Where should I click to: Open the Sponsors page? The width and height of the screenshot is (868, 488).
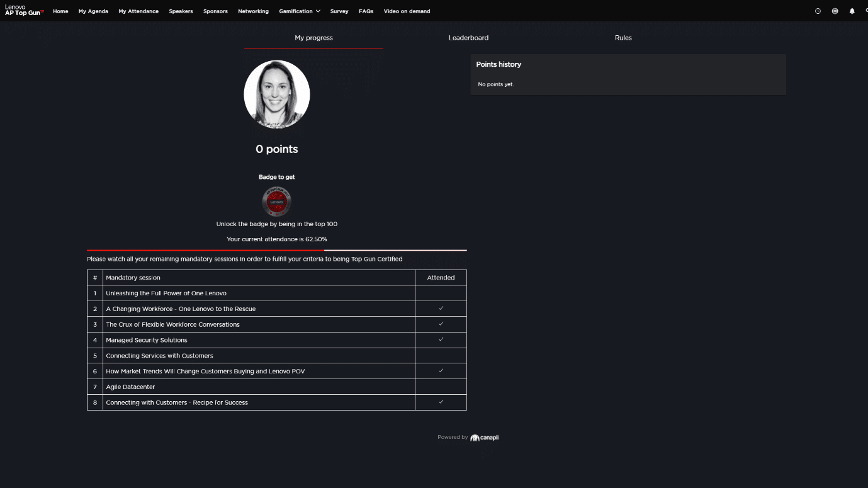[x=215, y=11]
